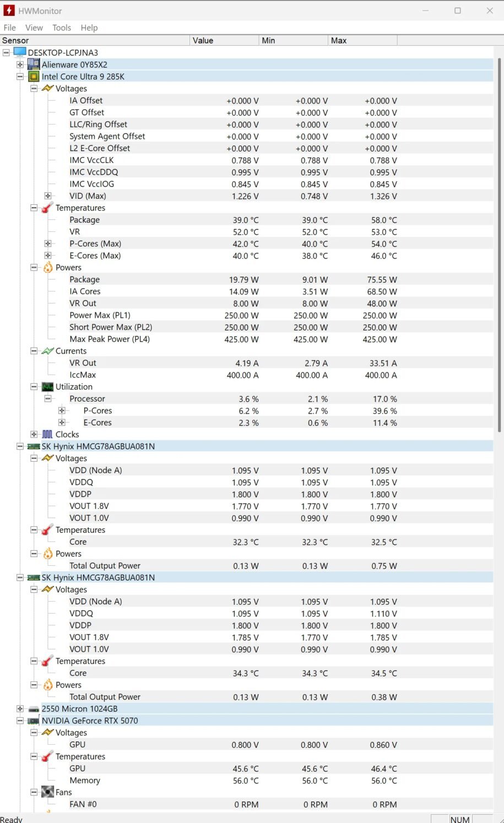
Task: Select the desktop computer monitor icon
Action: click(x=20, y=52)
